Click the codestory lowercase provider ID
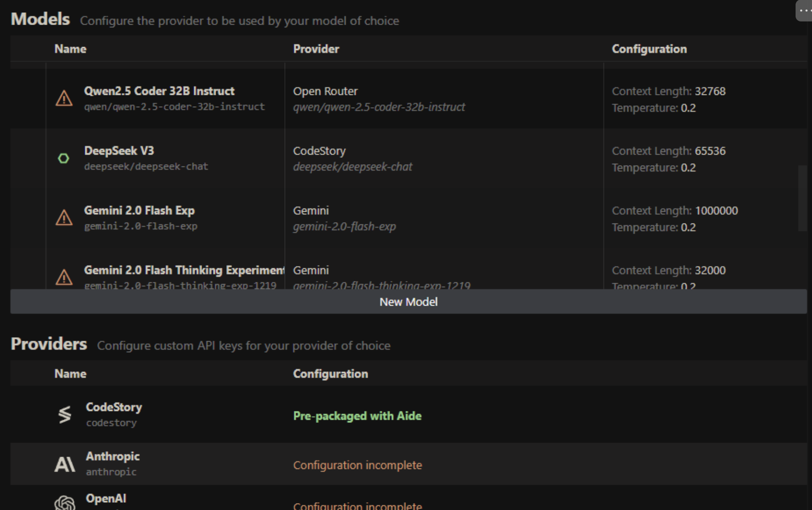Viewport: 812px width, 510px height. (111, 422)
